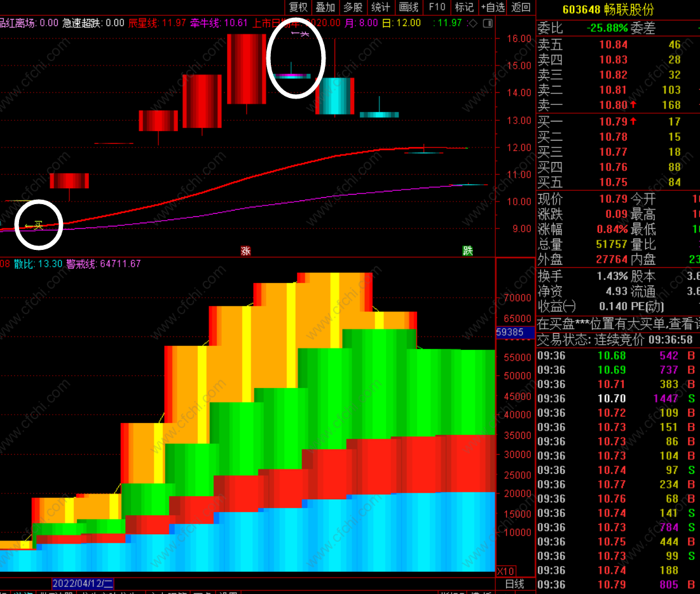Select the trade row 10.79 with volume 805
Image resolution: width=700 pixels, height=594 pixels.
[x=618, y=584]
